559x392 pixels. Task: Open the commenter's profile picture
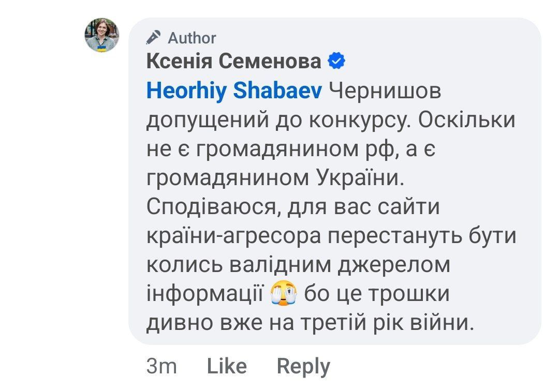click(x=102, y=36)
